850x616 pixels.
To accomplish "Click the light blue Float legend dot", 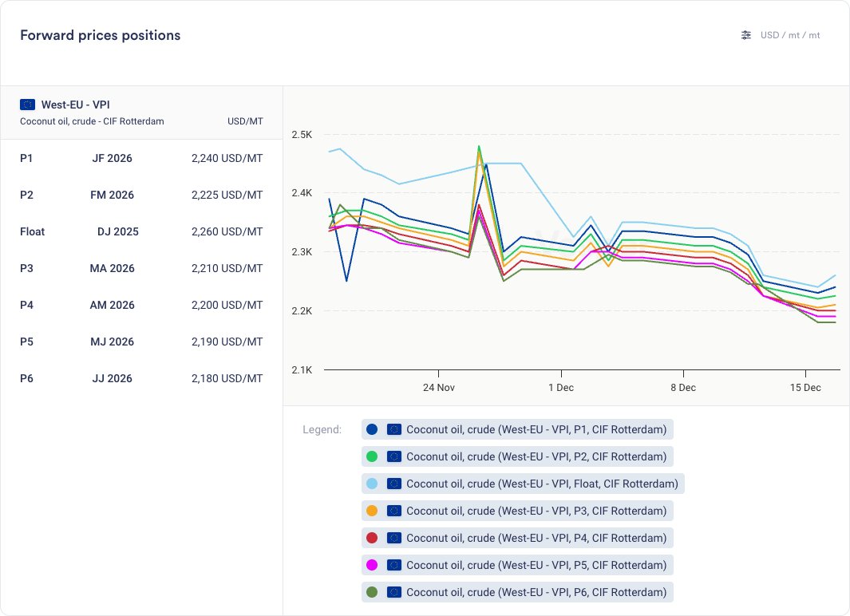I will [x=371, y=484].
